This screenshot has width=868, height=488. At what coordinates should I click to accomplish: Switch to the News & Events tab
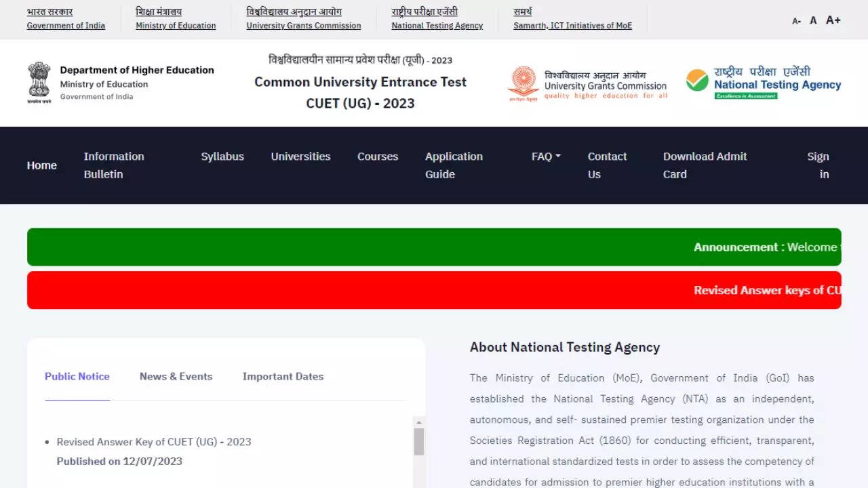[176, 377]
